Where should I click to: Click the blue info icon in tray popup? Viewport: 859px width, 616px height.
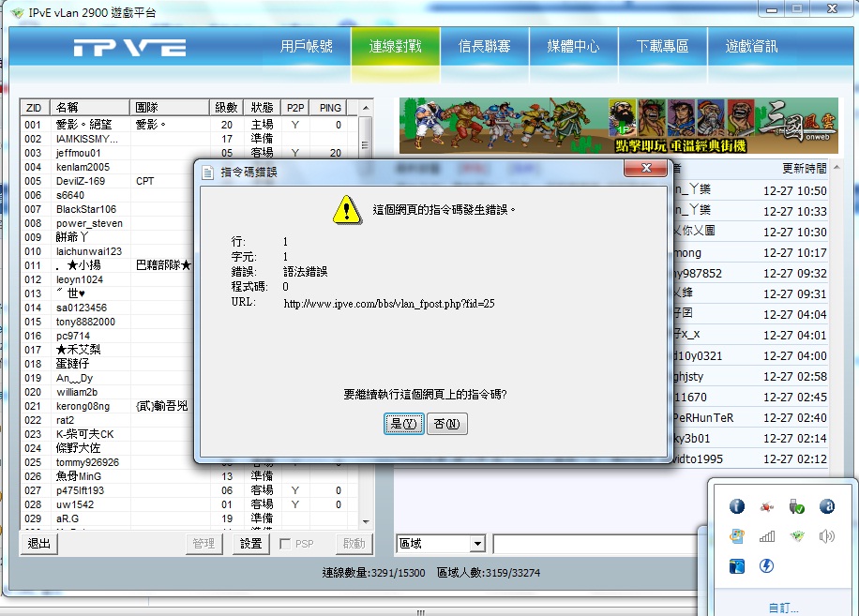[x=737, y=506]
